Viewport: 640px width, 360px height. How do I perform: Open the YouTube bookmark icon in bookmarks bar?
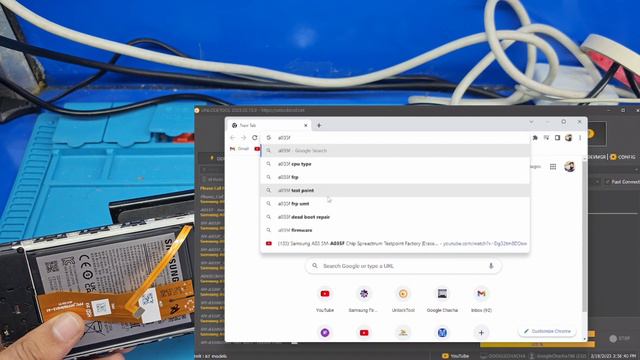pos(257,149)
